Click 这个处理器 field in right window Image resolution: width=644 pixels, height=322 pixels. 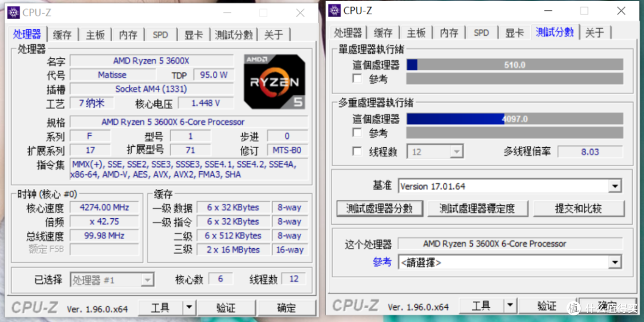pos(510,243)
